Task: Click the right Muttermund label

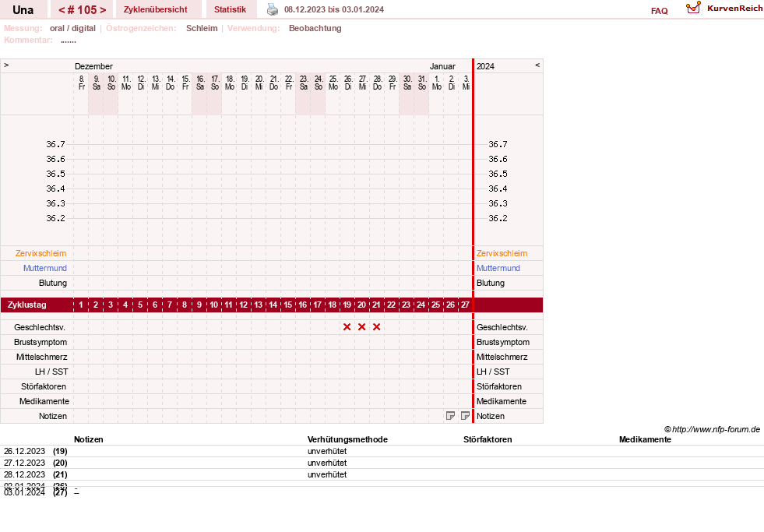Action: click(x=498, y=268)
